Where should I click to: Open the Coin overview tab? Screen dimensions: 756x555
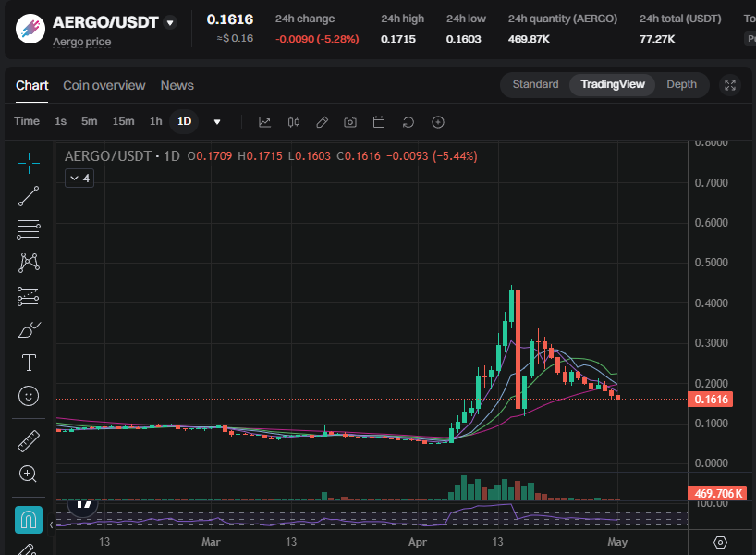104,85
